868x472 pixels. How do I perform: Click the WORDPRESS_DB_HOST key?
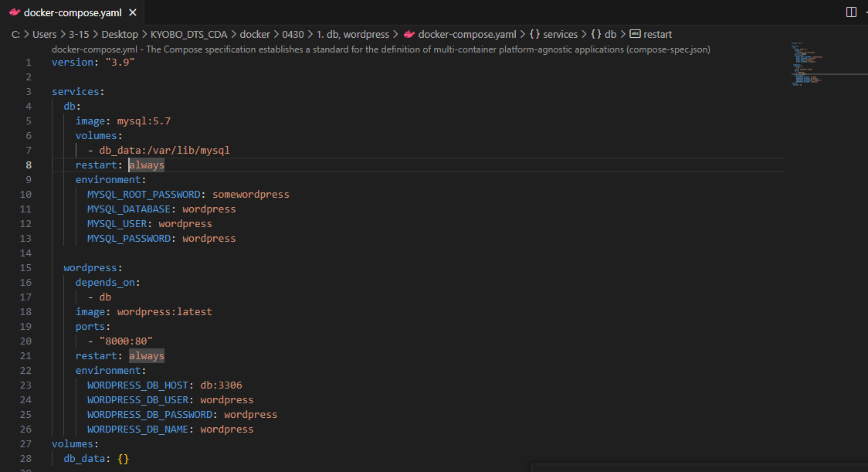[x=137, y=385]
